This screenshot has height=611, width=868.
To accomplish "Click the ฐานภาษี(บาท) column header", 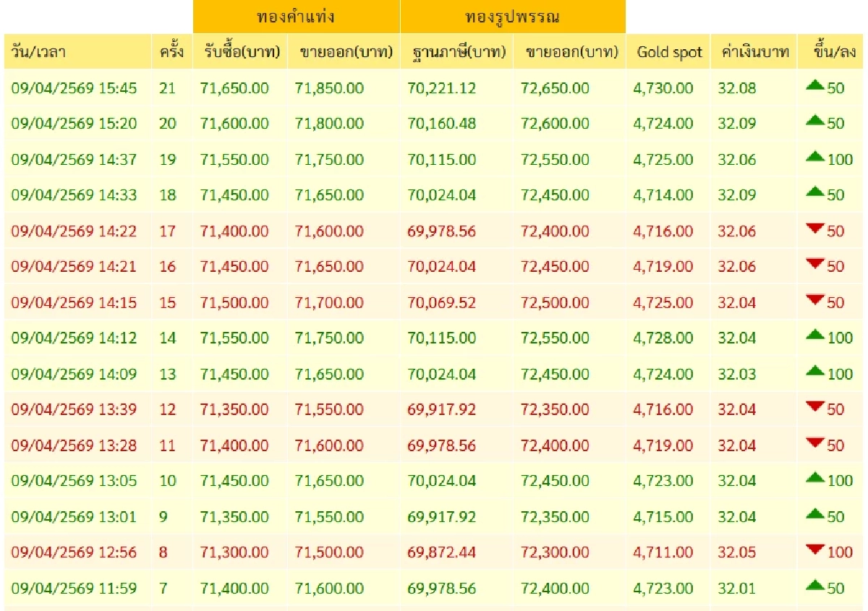I will click(x=456, y=52).
